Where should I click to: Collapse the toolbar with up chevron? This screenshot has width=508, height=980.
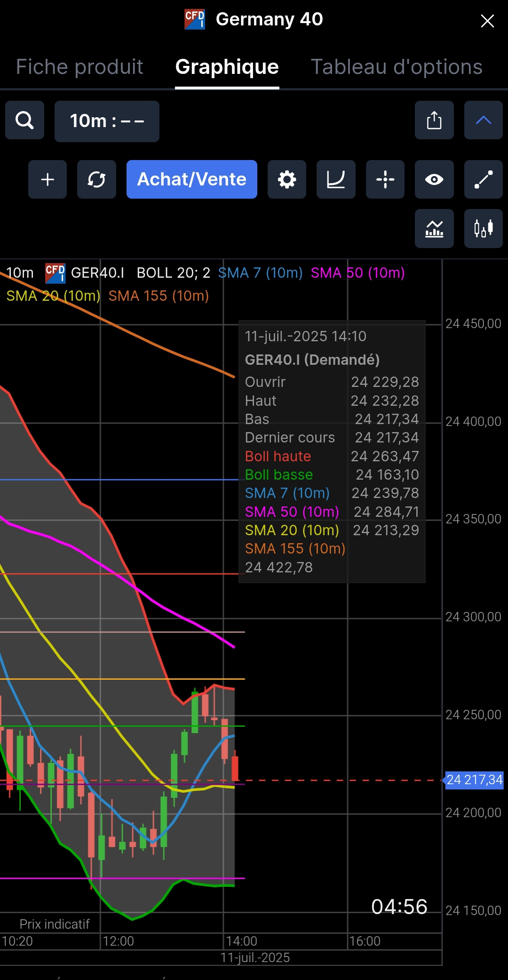[x=484, y=120]
